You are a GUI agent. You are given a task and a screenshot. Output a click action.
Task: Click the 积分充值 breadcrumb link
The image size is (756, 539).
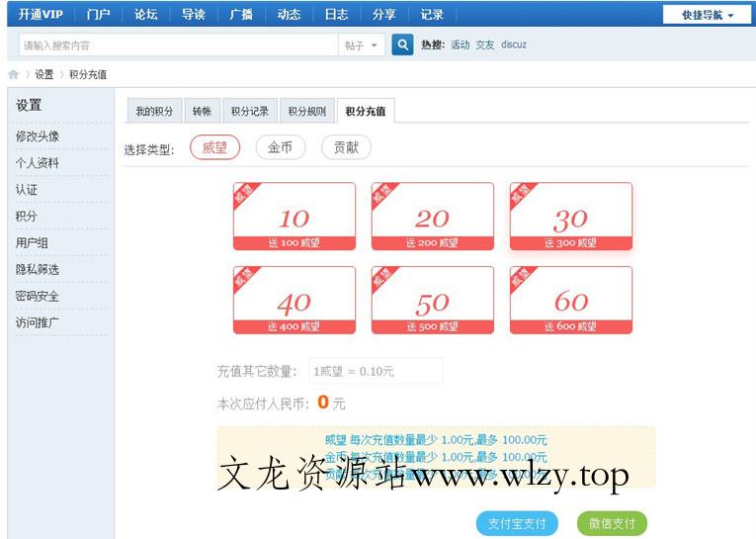tap(88, 74)
